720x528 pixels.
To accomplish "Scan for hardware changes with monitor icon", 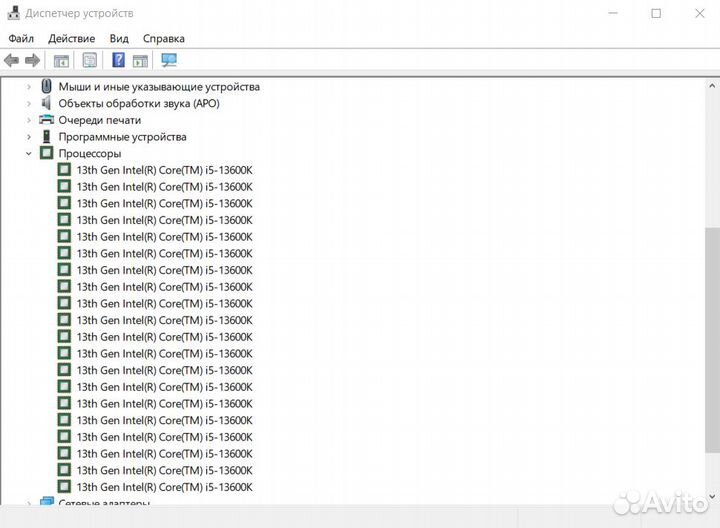I will [169, 60].
